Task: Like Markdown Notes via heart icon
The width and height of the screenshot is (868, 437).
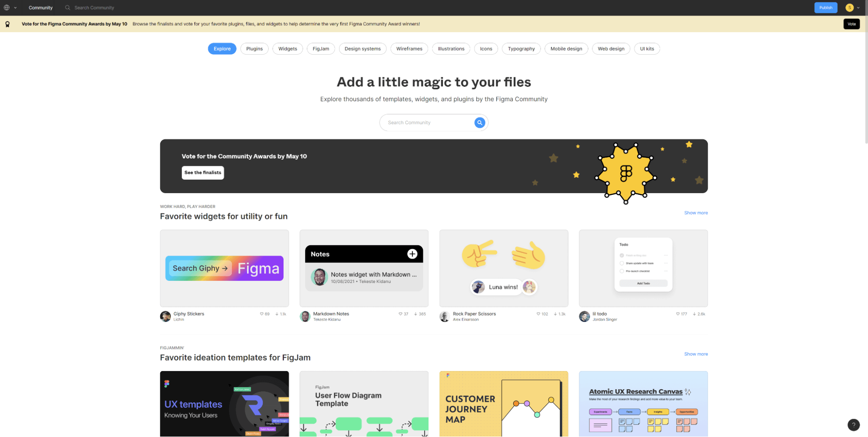Action: click(x=400, y=314)
